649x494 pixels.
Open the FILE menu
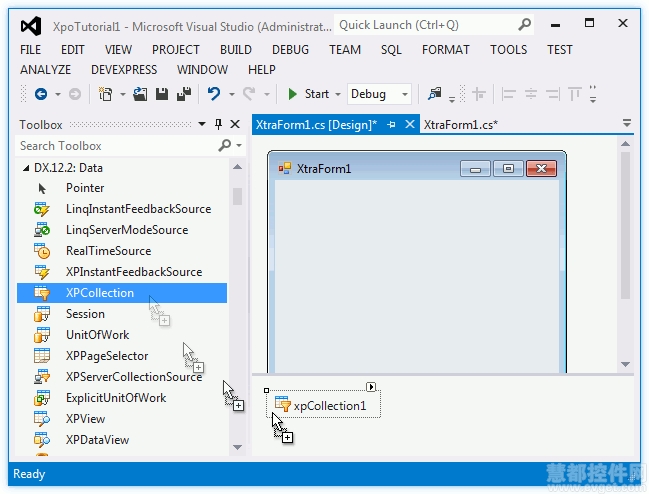31,50
